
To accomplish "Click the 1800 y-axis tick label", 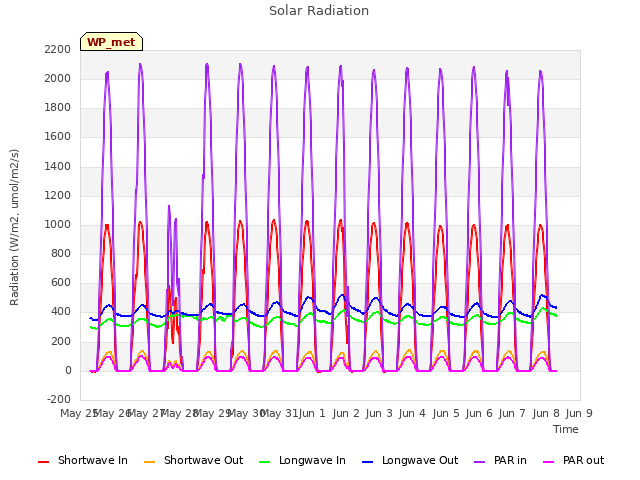I will [58, 107].
